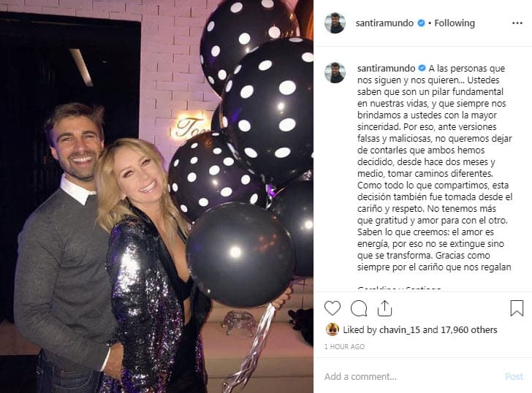Save the post with the bookmark icon
532x393 pixels.
tap(517, 308)
